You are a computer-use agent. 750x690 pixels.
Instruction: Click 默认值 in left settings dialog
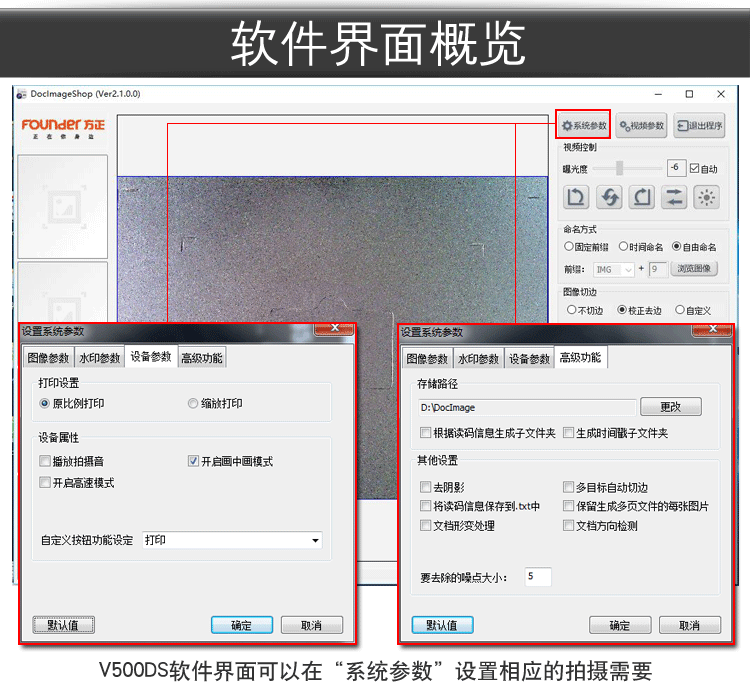63,625
